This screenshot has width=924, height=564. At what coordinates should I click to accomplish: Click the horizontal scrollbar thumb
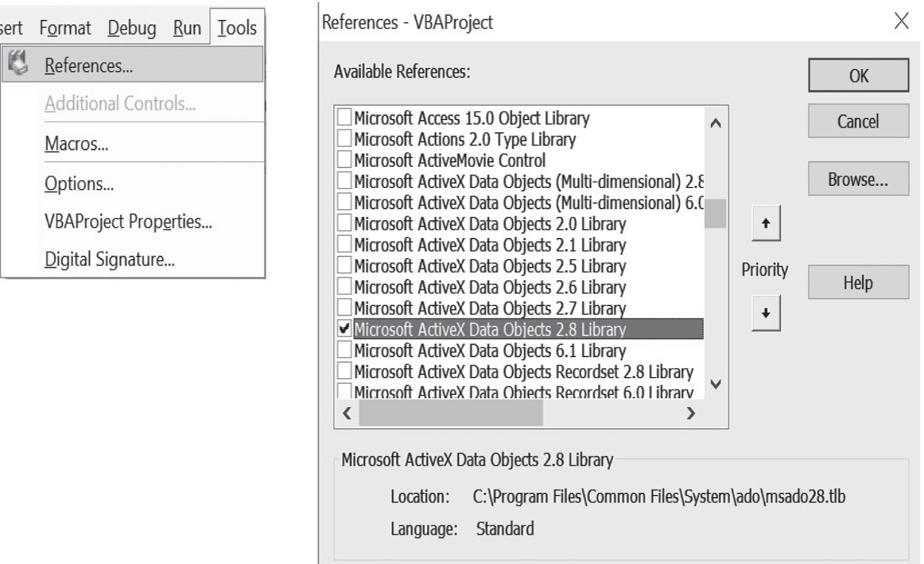pos(451,413)
